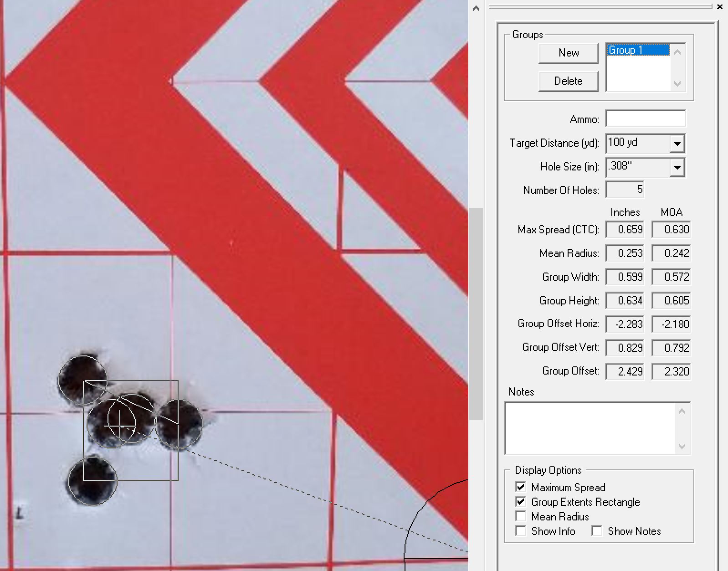
Task: Click the Group Width inches value 0.599
Action: tap(625, 277)
